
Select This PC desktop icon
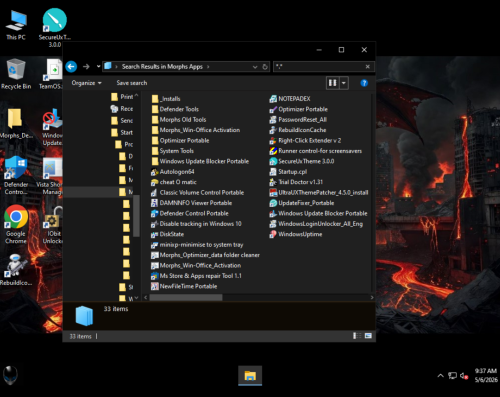pyautogui.click(x=16, y=25)
